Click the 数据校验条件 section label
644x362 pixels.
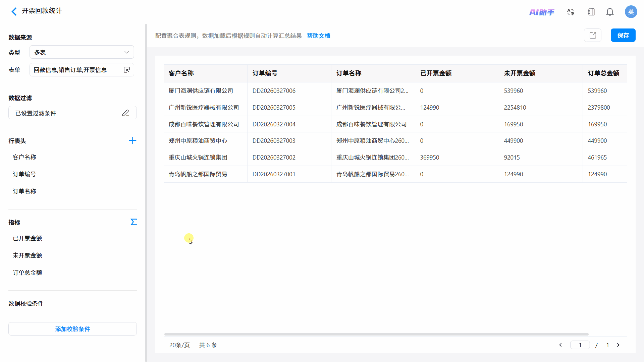tap(26, 303)
